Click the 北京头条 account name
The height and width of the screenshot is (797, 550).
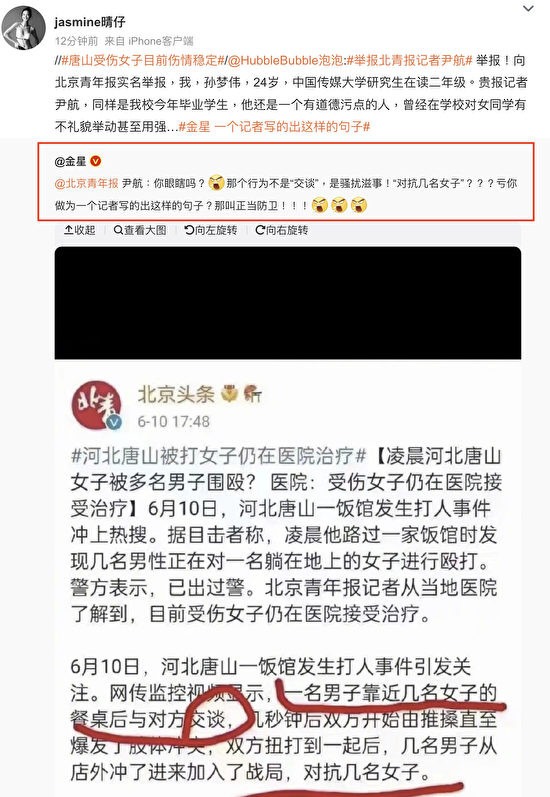click(176, 394)
